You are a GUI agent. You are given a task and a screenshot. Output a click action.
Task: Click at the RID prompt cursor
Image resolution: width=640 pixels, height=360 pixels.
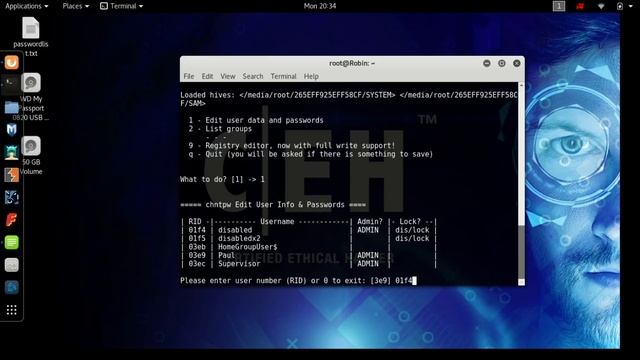pos(414,280)
